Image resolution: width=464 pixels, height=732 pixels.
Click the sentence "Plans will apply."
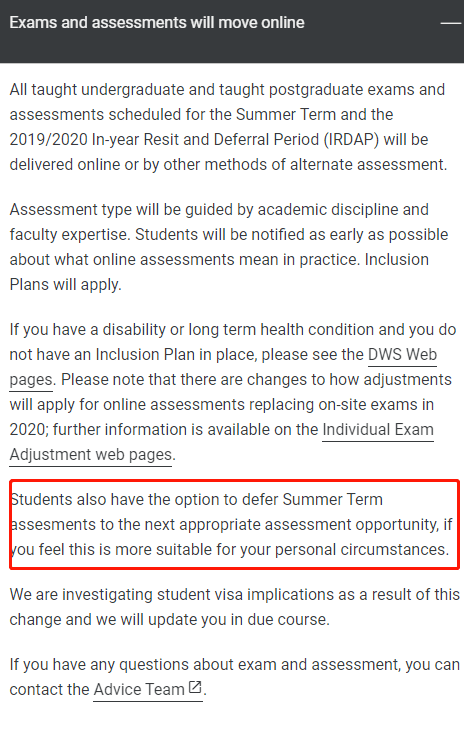click(x=65, y=285)
